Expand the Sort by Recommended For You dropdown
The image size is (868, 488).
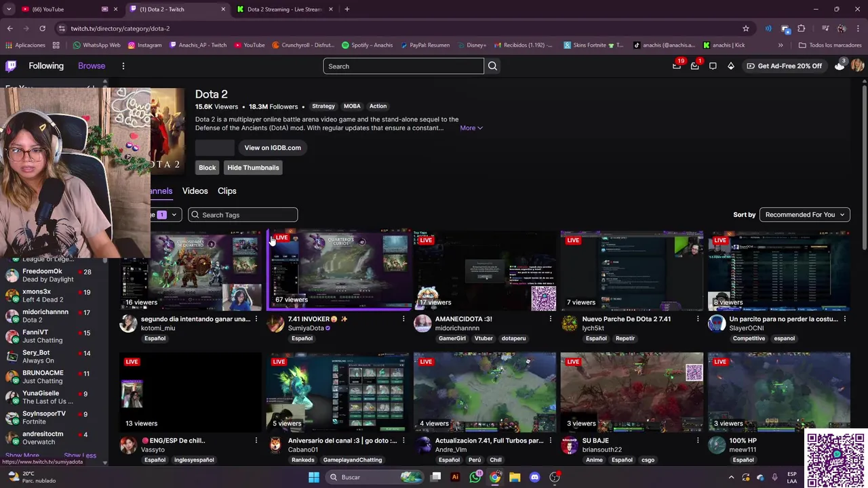804,215
